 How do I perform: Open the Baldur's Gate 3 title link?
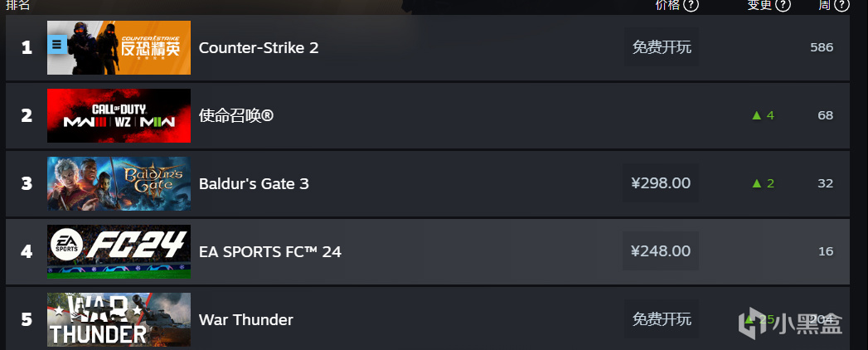tap(254, 183)
